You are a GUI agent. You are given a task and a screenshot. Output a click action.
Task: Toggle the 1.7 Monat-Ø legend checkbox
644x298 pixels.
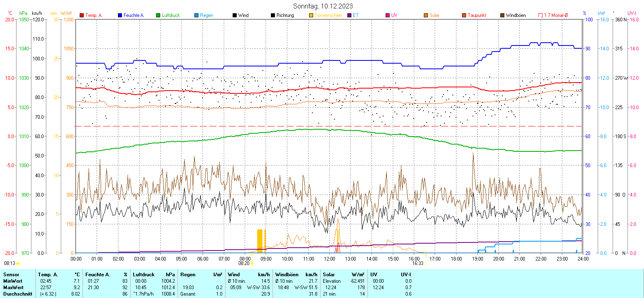[x=541, y=15]
